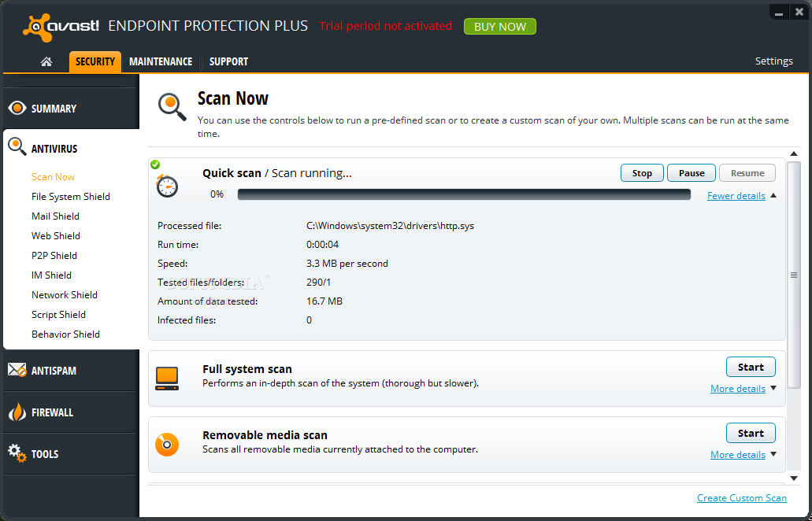812x521 pixels.
Task: Click the Quick scan progress bar
Action: 464,194
